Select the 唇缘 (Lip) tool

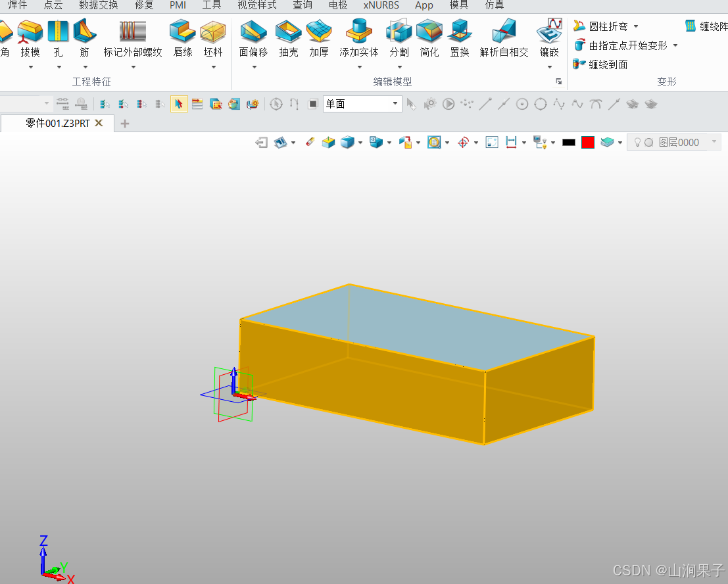[x=182, y=39]
